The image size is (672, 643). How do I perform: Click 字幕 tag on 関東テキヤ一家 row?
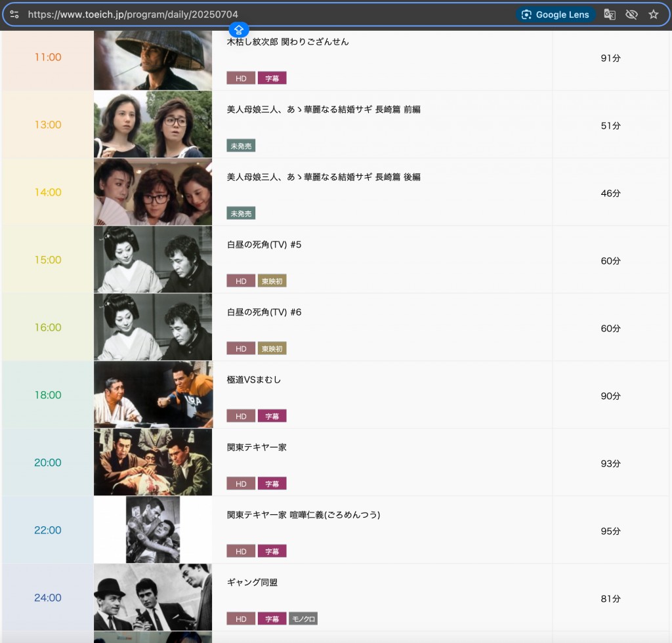coord(272,484)
